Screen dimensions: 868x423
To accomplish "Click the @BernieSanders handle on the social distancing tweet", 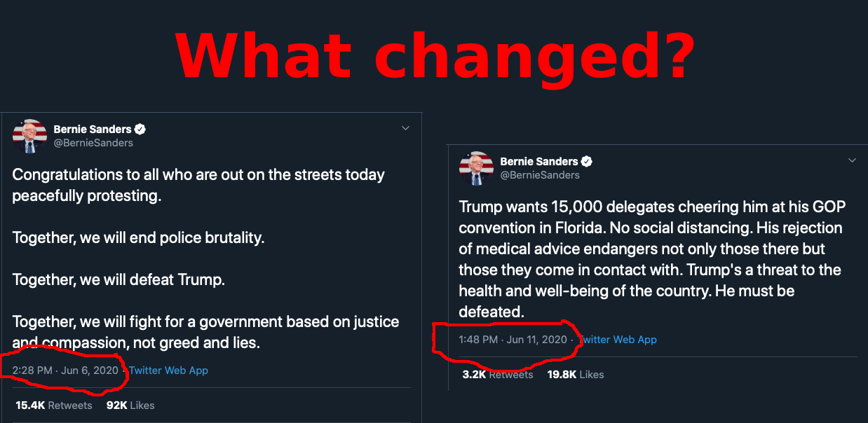I will pos(540,174).
